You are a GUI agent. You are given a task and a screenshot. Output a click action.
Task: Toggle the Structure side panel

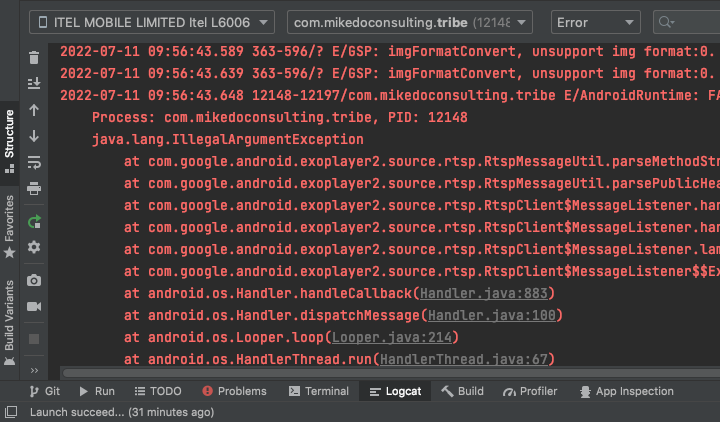point(9,141)
